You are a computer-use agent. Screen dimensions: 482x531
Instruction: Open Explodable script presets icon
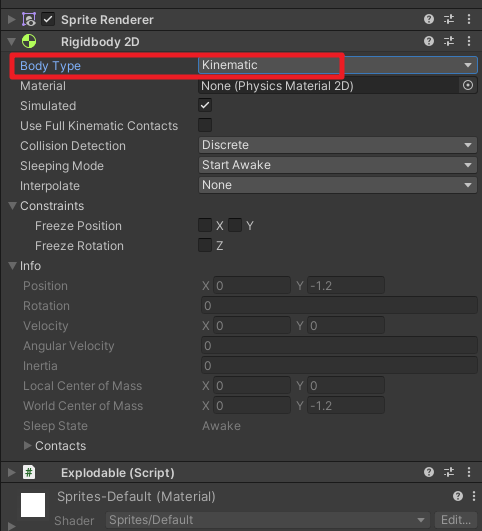pos(449,472)
